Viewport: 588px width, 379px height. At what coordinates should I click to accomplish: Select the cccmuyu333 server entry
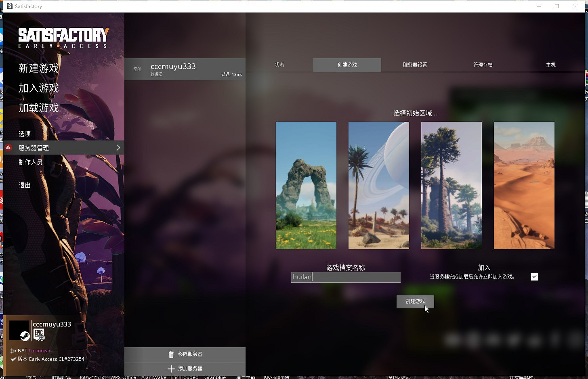[185, 69]
